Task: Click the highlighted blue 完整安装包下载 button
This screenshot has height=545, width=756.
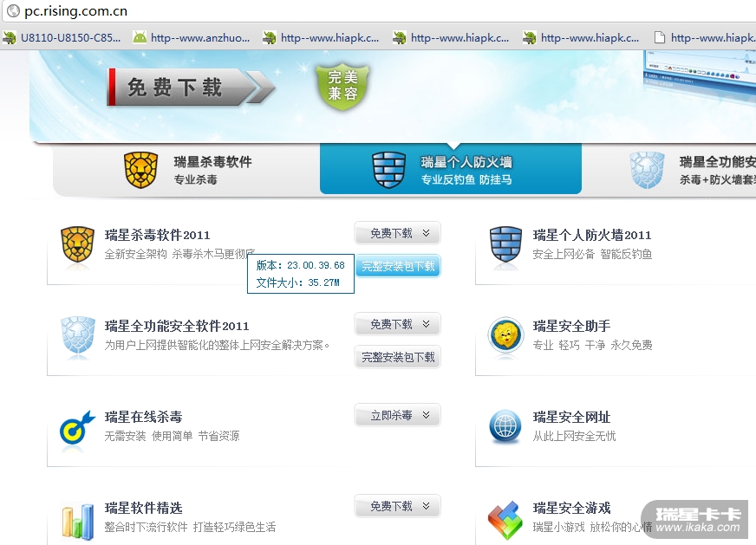Action: click(x=398, y=266)
